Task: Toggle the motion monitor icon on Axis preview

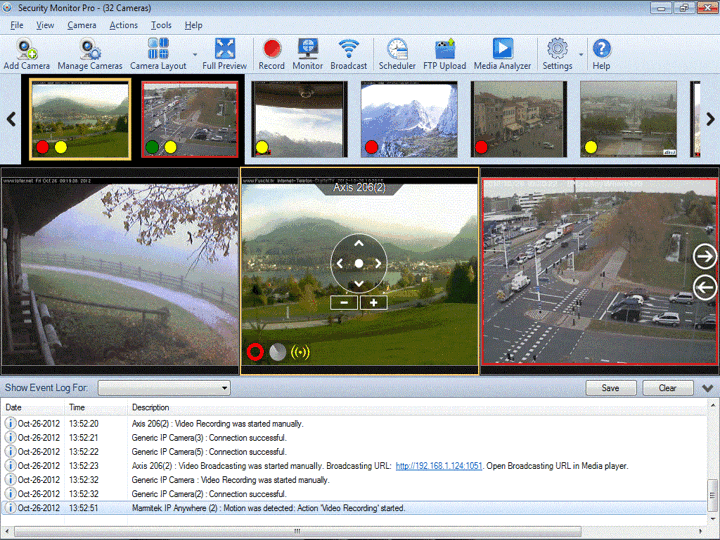Action: 277,352
